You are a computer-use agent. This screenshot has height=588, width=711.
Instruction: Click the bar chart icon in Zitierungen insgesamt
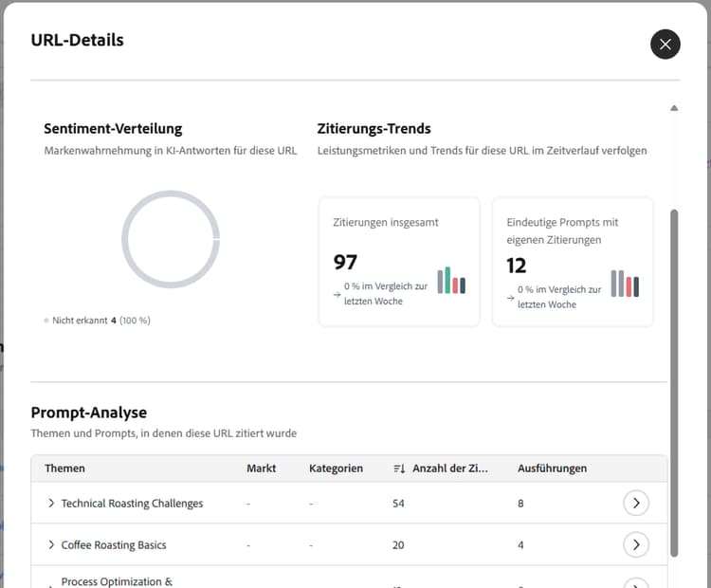[x=451, y=281]
